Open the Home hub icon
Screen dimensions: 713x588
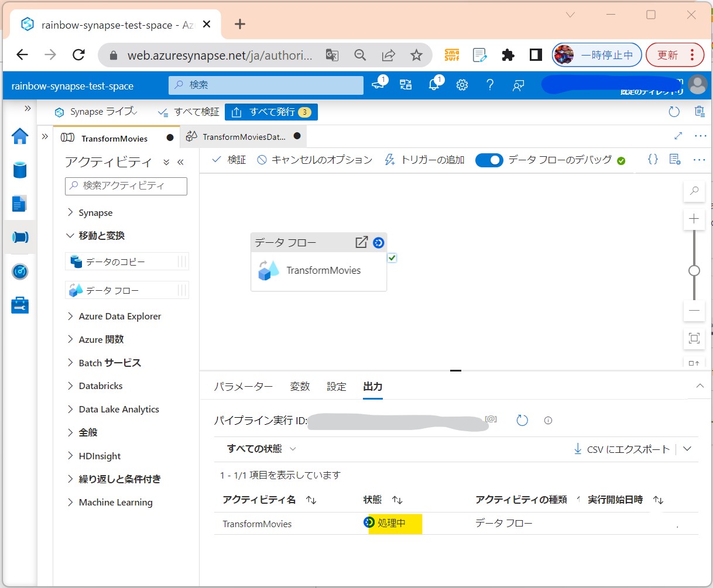pos(20,136)
